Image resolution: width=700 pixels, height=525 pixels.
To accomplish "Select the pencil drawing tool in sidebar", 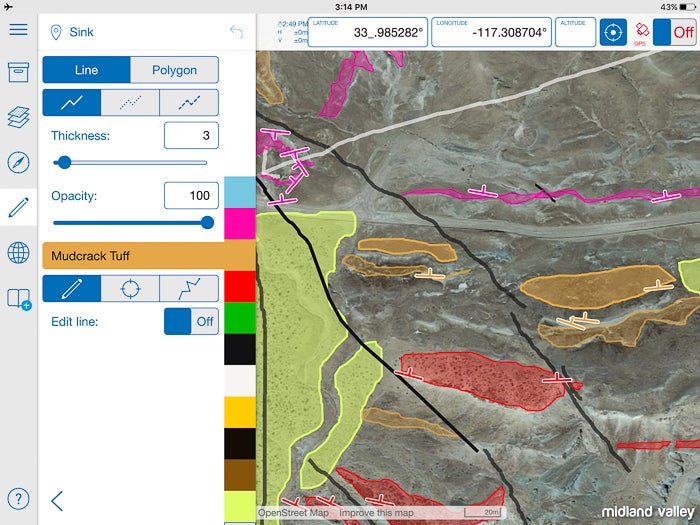I will click(x=18, y=208).
